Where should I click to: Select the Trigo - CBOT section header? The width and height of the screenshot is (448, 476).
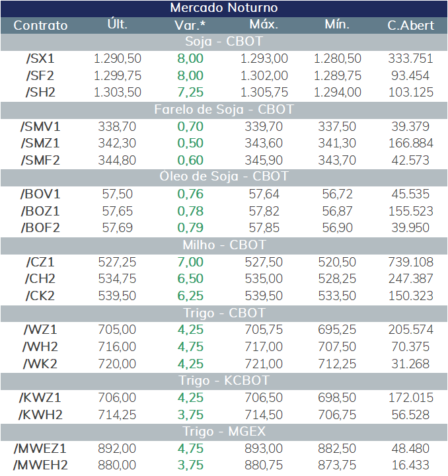224,313
